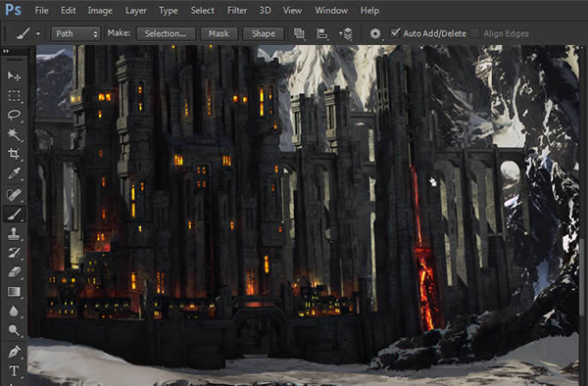The image size is (588, 386).
Task: Select the Dodge tool
Action: click(14, 330)
